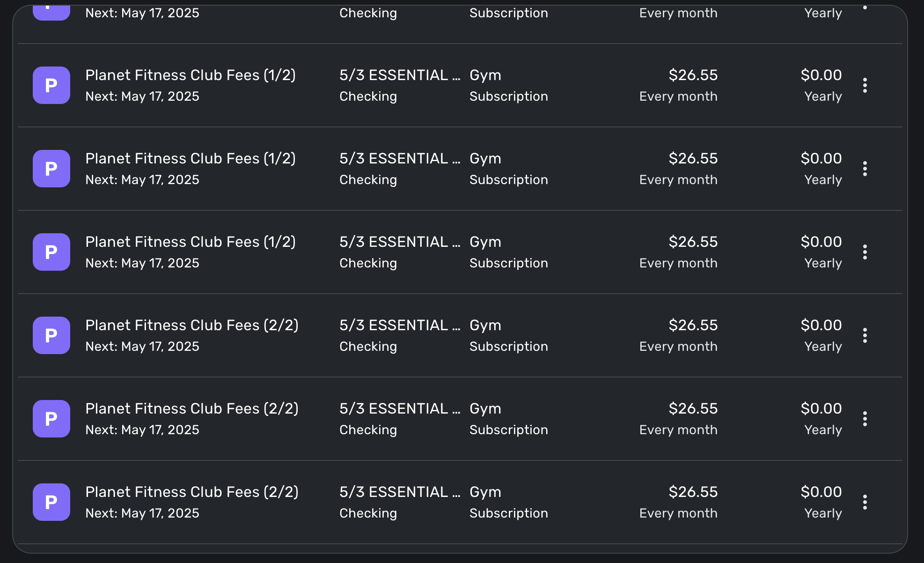The height and width of the screenshot is (563, 924).
Task: Click the purple P icon of first (1/2) row
Action: [x=51, y=85]
